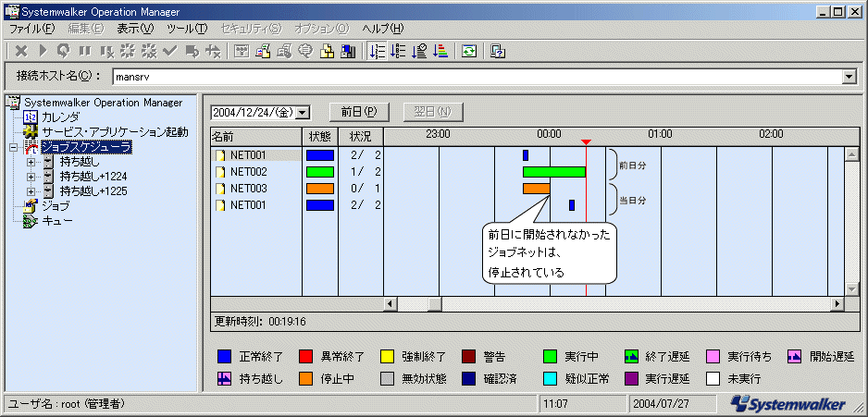
Task: Click the vertical scrollbar up arrow
Action: pos(851,154)
